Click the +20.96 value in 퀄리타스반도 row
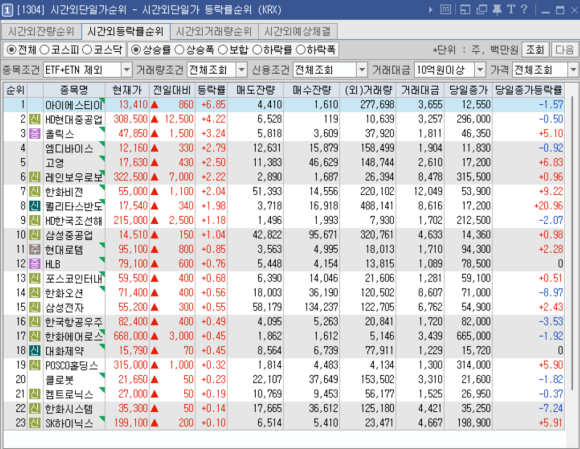Image resolution: width=580 pixels, height=449 pixels. [x=549, y=206]
